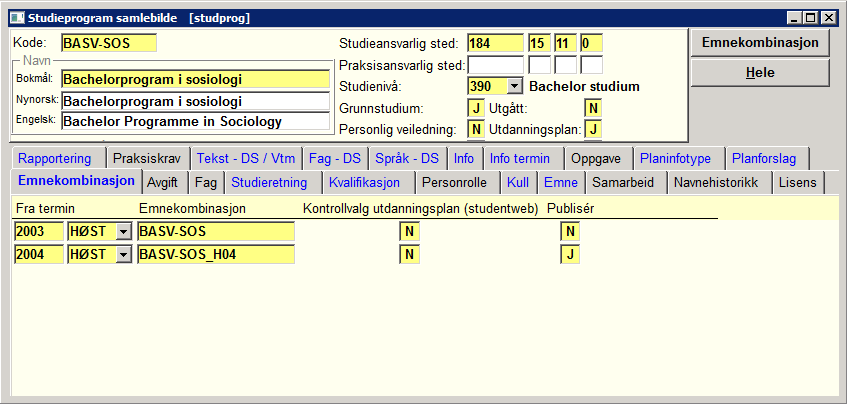Toggle the Grunnstudium J flag
The height and width of the screenshot is (404, 847).
pos(476,109)
